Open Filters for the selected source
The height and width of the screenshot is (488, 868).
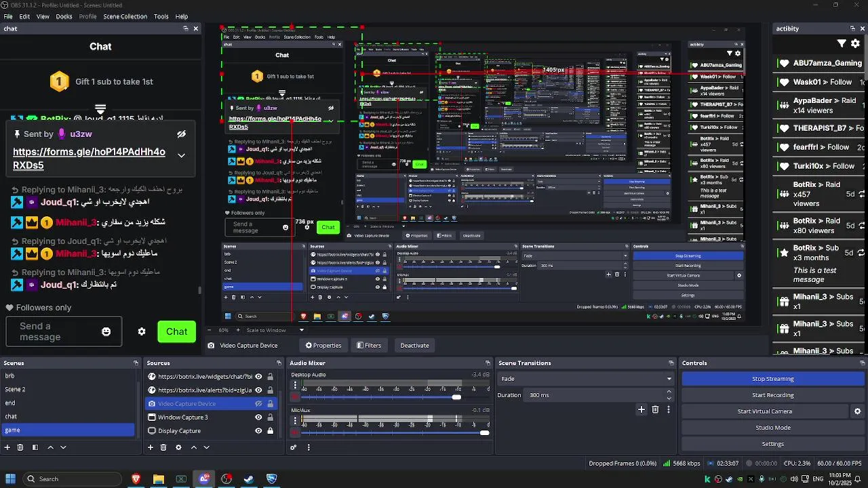(369, 346)
